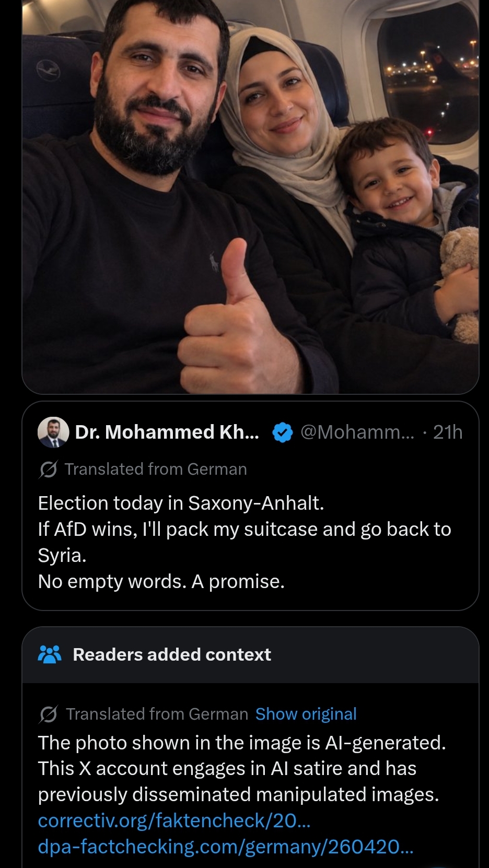Open the @Mohamm... username handle
The height and width of the screenshot is (868, 489).
click(x=358, y=432)
